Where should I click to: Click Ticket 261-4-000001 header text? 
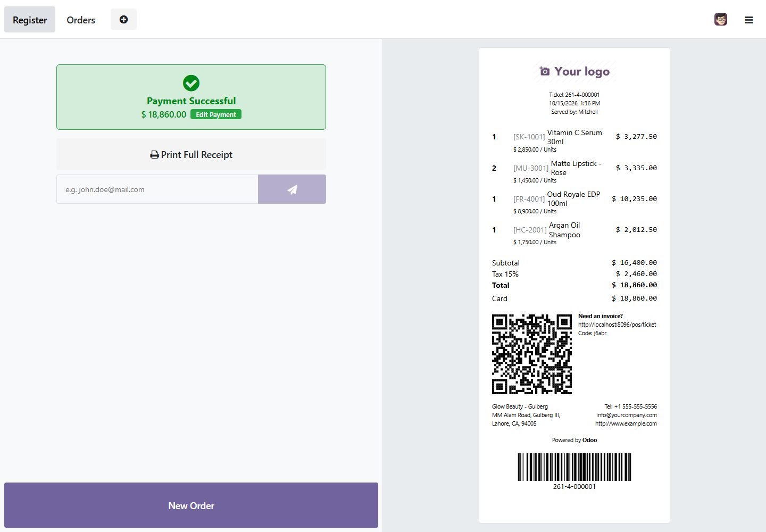[x=574, y=95]
